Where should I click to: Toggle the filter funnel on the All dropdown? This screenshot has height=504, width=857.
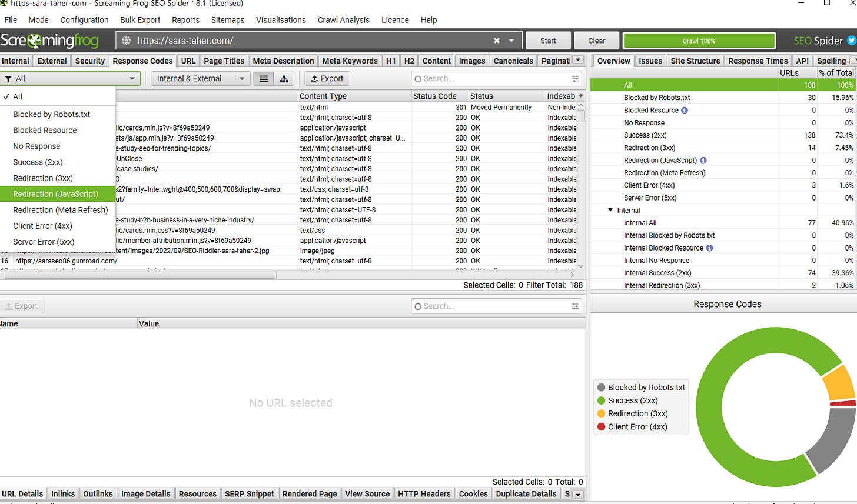[9, 78]
